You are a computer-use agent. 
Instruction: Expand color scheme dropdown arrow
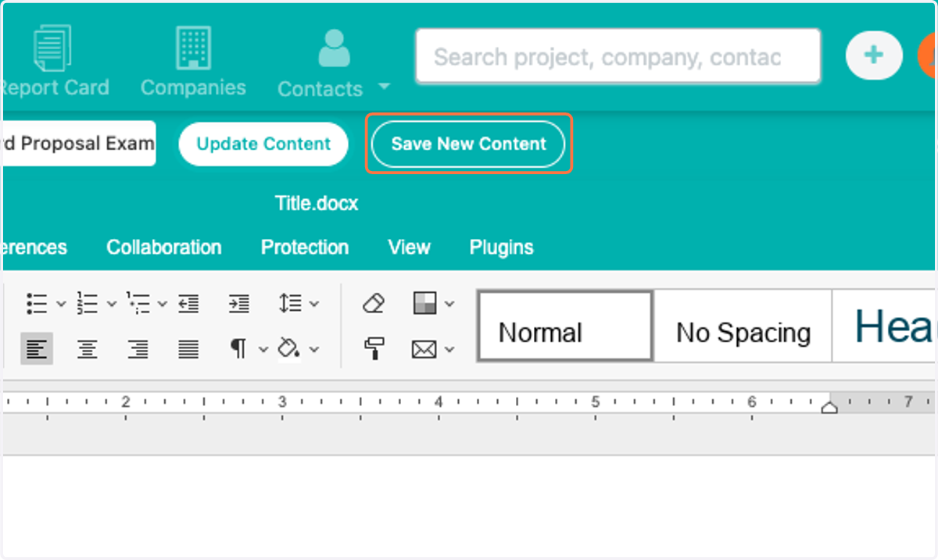[449, 304]
